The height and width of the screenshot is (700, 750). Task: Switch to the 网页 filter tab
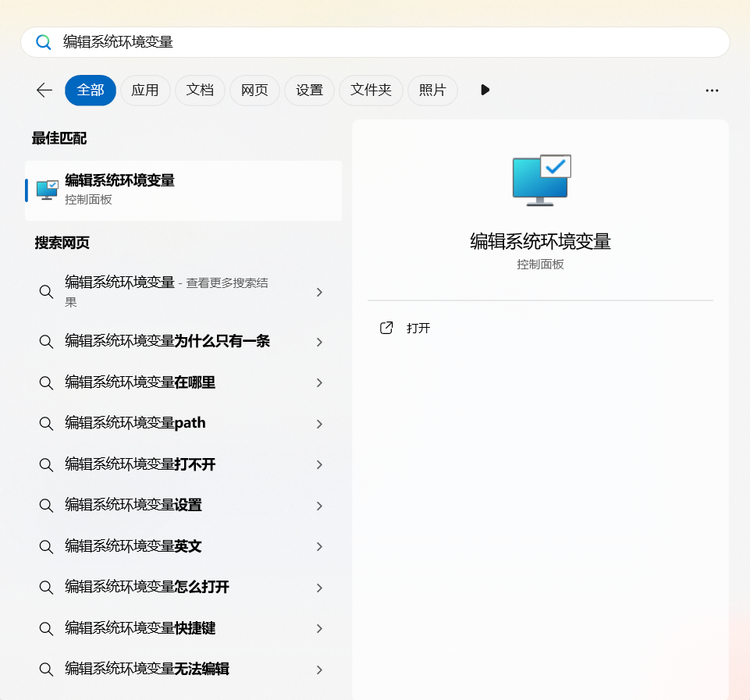254,90
